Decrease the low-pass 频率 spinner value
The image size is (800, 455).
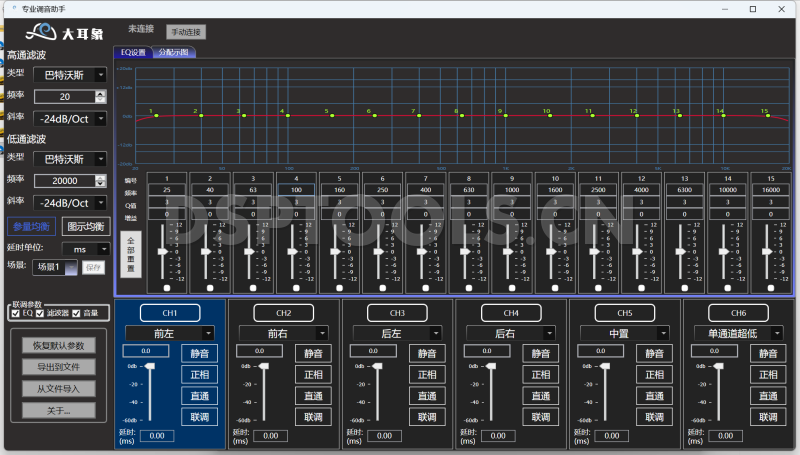click(x=100, y=184)
